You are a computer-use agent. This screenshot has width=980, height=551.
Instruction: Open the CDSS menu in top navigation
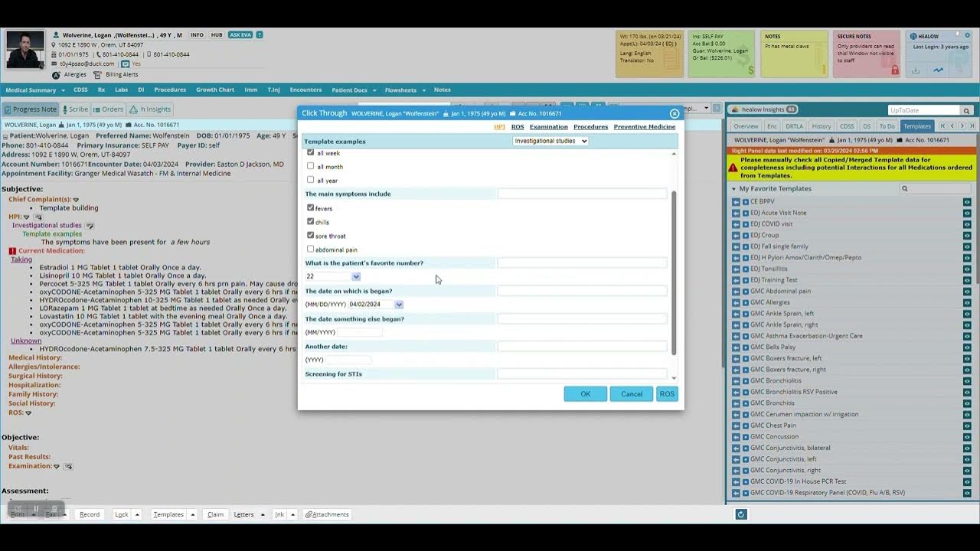coord(80,90)
